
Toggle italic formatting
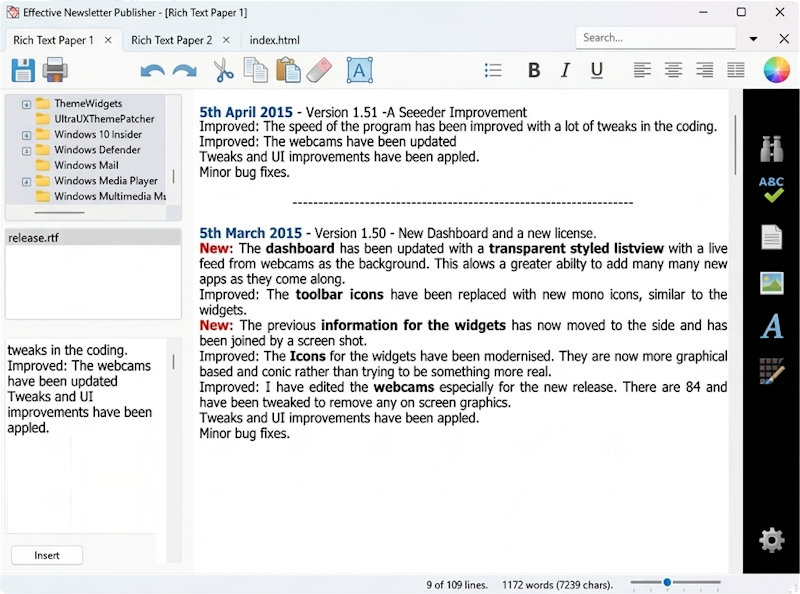(x=565, y=70)
